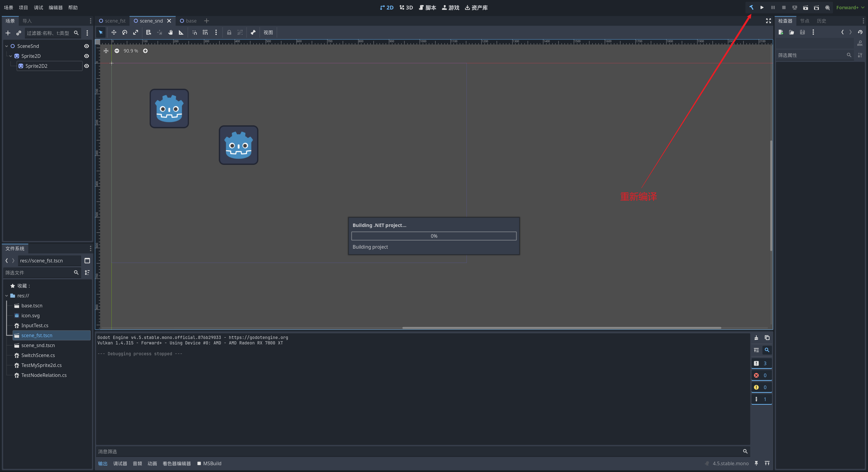Toggle visibility of SceneSnd node

click(x=87, y=46)
